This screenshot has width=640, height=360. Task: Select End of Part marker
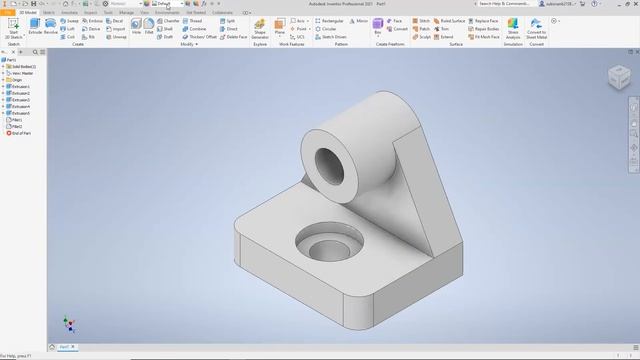pyautogui.click(x=19, y=133)
